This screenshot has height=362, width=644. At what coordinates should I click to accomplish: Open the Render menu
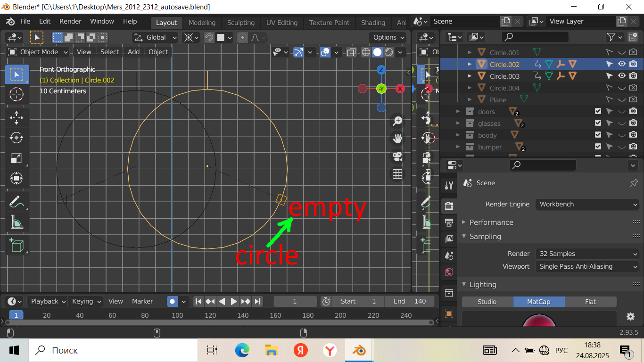70,21
